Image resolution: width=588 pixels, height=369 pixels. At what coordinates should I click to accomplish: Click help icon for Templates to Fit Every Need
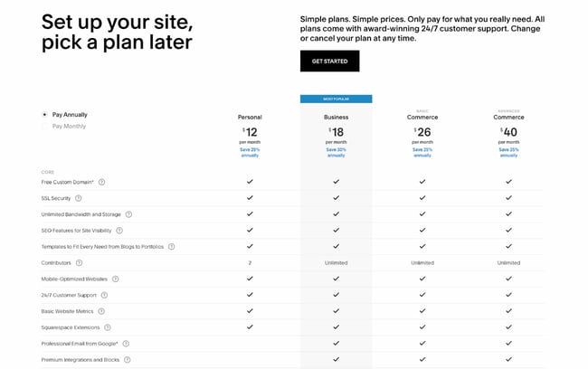171,246
